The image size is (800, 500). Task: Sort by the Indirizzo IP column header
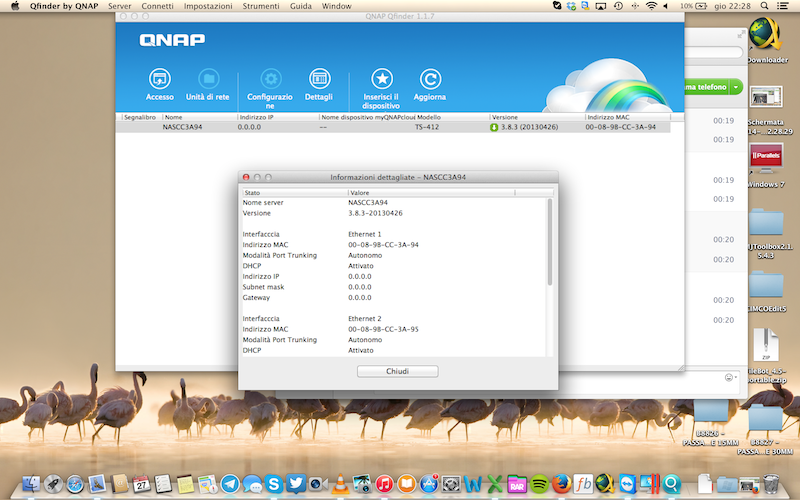point(258,117)
